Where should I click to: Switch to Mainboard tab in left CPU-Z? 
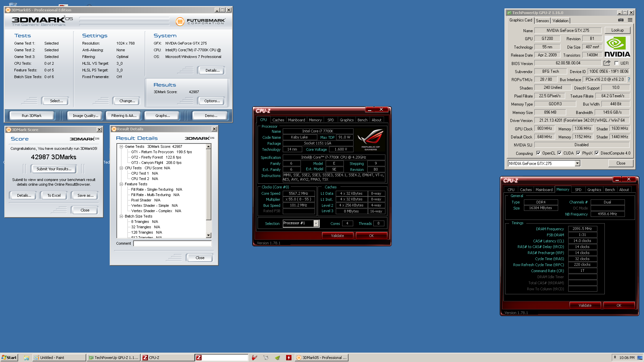pyautogui.click(x=297, y=120)
